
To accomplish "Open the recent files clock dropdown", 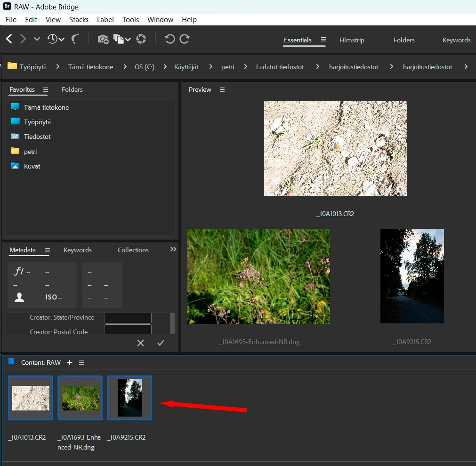I will point(56,39).
